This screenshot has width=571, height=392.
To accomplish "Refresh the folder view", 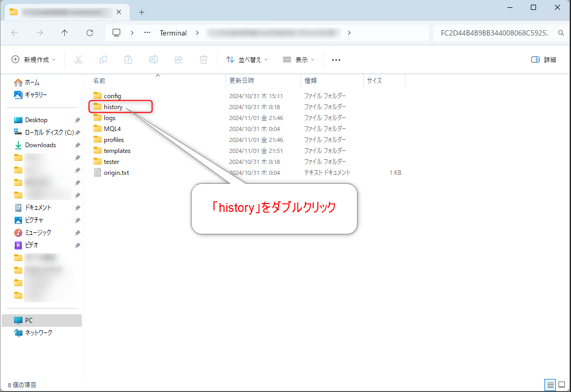I will [89, 32].
